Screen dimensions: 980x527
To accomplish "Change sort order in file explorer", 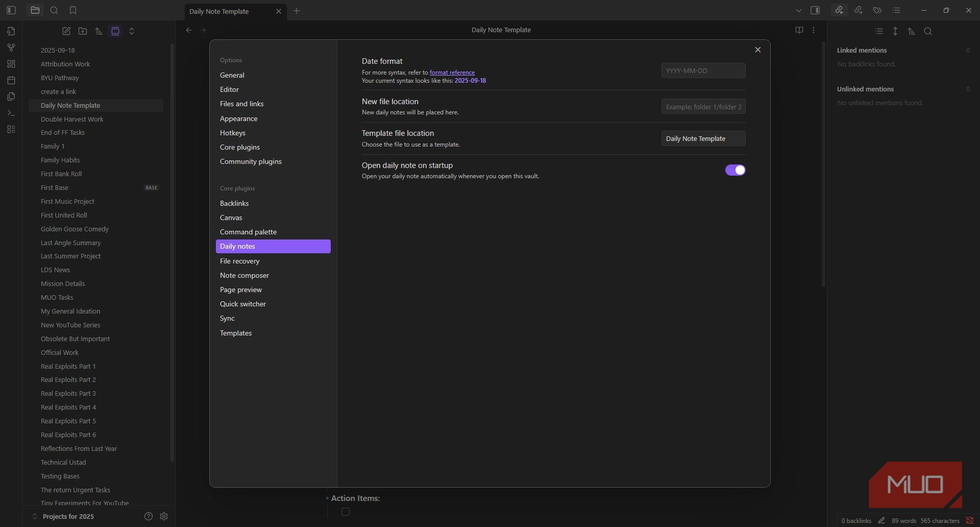I will [x=99, y=31].
